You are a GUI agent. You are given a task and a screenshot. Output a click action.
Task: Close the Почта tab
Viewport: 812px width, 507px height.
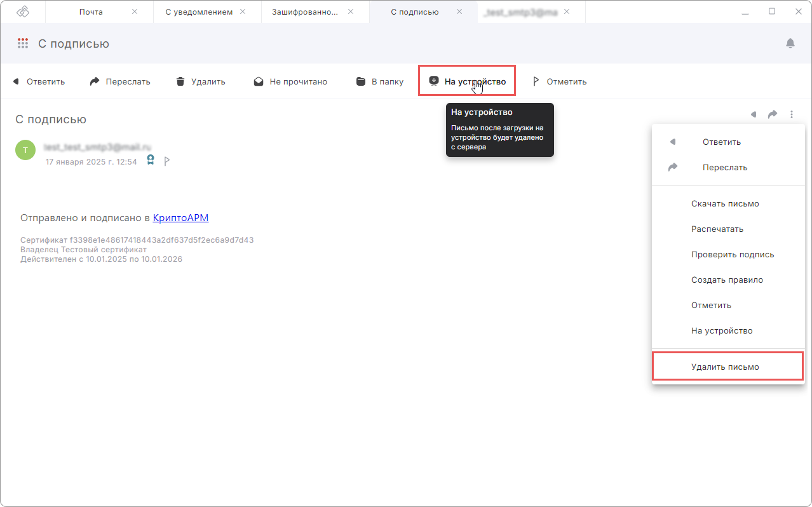(x=134, y=11)
